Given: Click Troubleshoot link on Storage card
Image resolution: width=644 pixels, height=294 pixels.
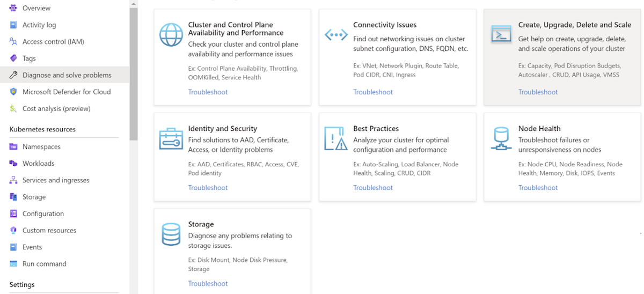Looking at the screenshot, I should click(208, 284).
